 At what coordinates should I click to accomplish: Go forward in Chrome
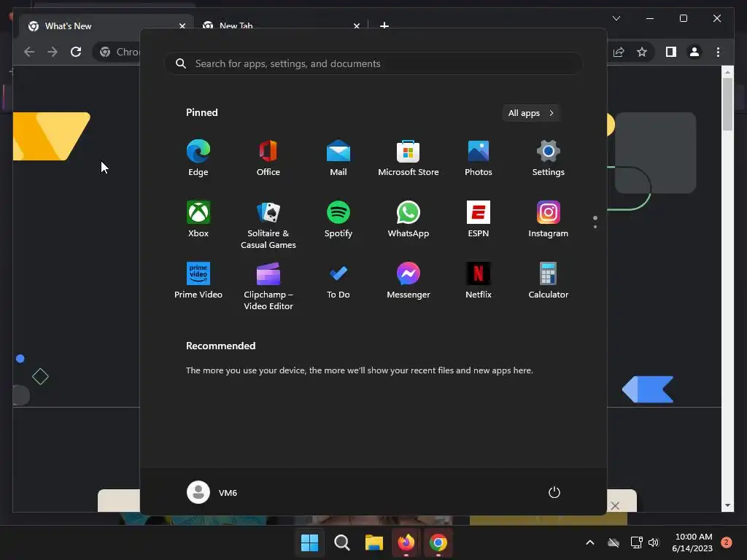53,52
